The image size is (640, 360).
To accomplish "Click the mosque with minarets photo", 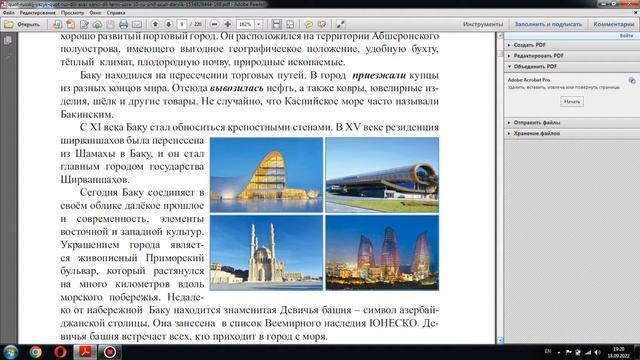I will pyautogui.click(x=266, y=253).
